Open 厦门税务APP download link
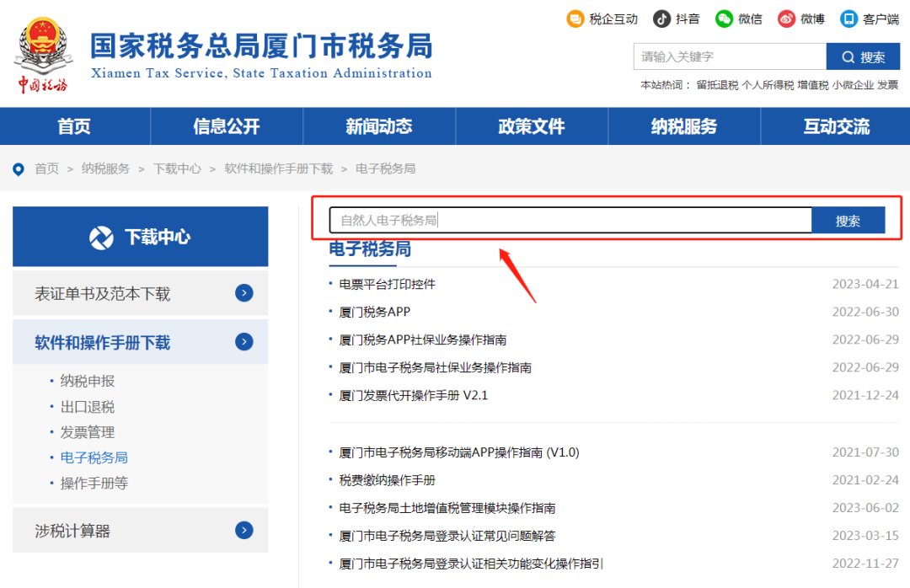 pos(375,312)
